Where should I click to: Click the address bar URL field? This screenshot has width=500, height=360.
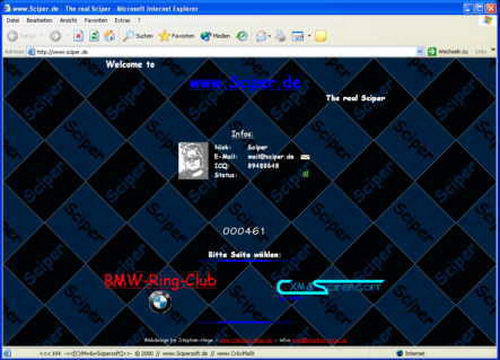click(x=222, y=52)
